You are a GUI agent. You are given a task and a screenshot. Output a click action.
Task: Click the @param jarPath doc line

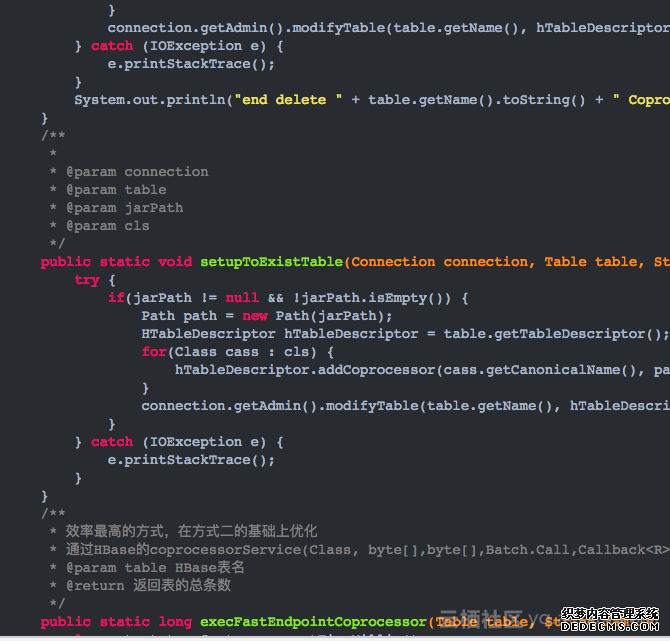[124, 208]
